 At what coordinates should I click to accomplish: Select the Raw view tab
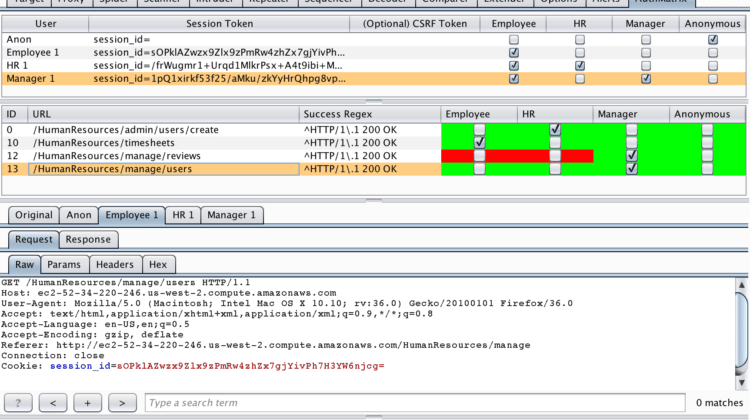tap(24, 264)
